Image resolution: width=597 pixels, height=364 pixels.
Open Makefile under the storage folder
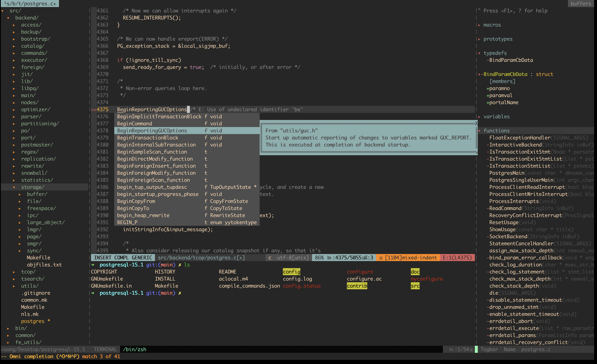(38, 258)
